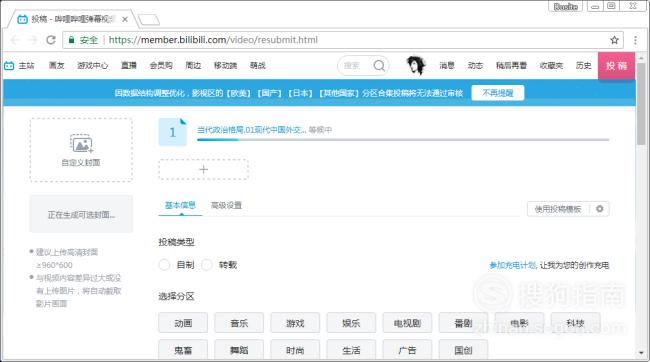Dismiss the notice with 不再提醒
This screenshot has width=650, height=362.
[498, 93]
